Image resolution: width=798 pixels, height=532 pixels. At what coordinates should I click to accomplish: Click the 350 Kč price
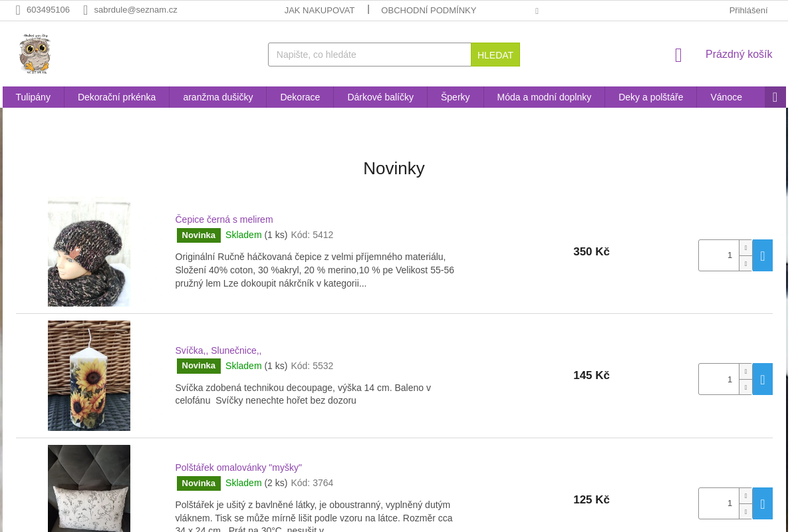591,252
